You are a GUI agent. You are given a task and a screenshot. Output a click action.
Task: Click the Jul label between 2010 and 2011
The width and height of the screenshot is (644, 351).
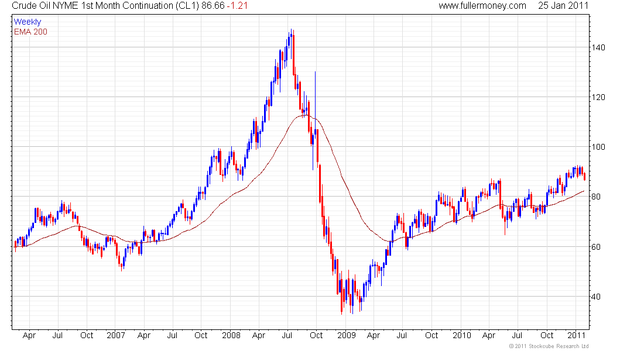[x=517, y=335]
